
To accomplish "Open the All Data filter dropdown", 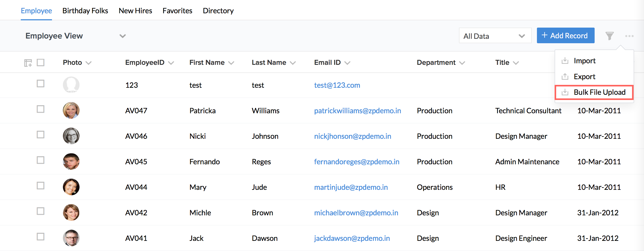I will click(495, 36).
